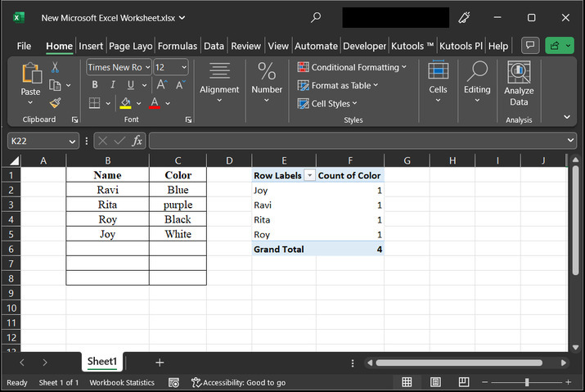
Task: Open the Formulas ribbon tab
Action: pyautogui.click(x=178, y=46)
